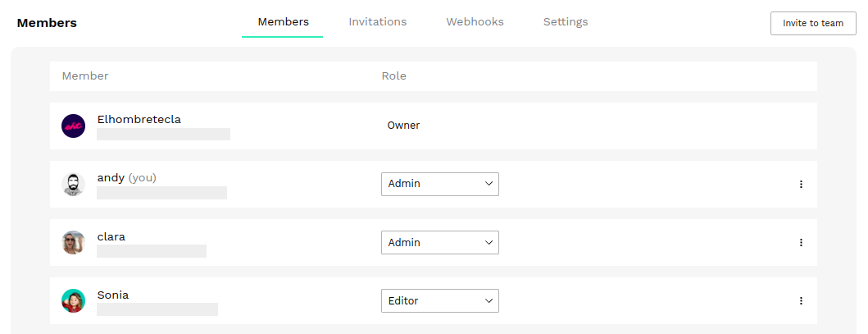Click andy's bearded avatar image
This screenshot has width=868, height=334.
pos(73,185)
